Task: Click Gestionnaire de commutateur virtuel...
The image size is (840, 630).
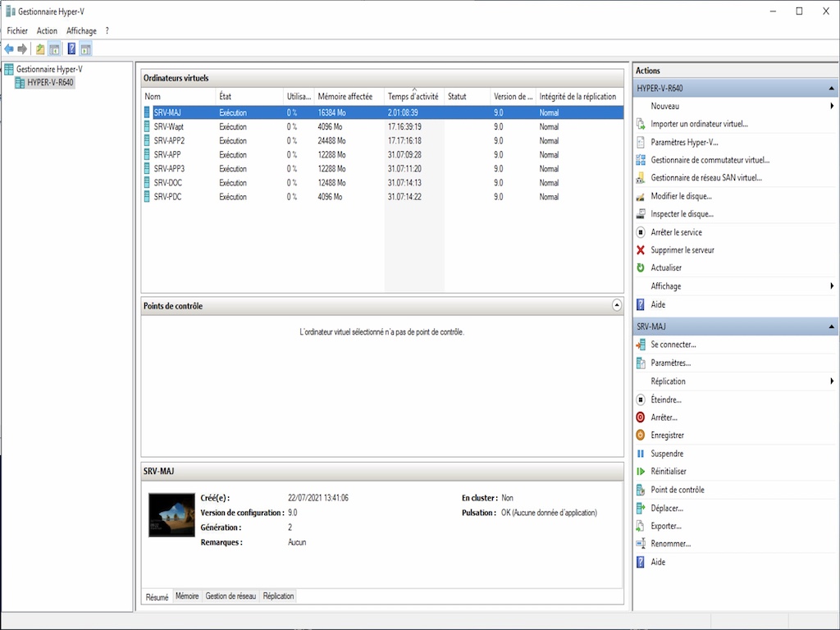Action: click(x=710, y=160)
